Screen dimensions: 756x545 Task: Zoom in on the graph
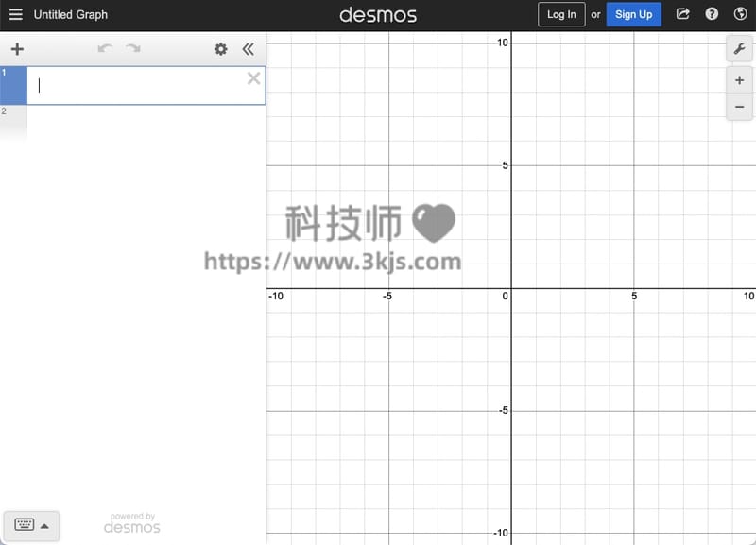pos(739,80)
